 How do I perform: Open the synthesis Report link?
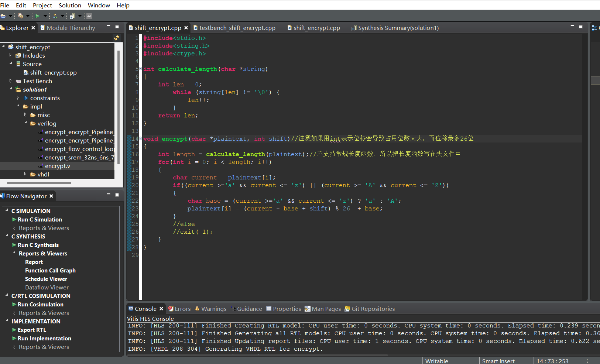34,262
